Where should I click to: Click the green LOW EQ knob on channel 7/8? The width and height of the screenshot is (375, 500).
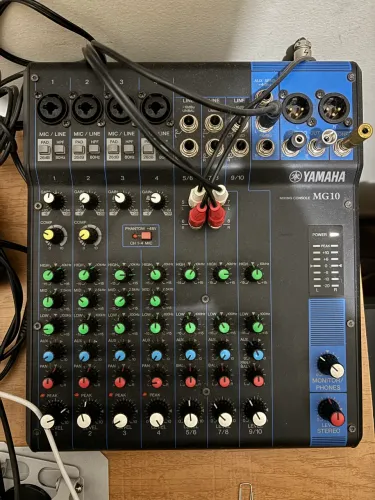pos(223,327)
